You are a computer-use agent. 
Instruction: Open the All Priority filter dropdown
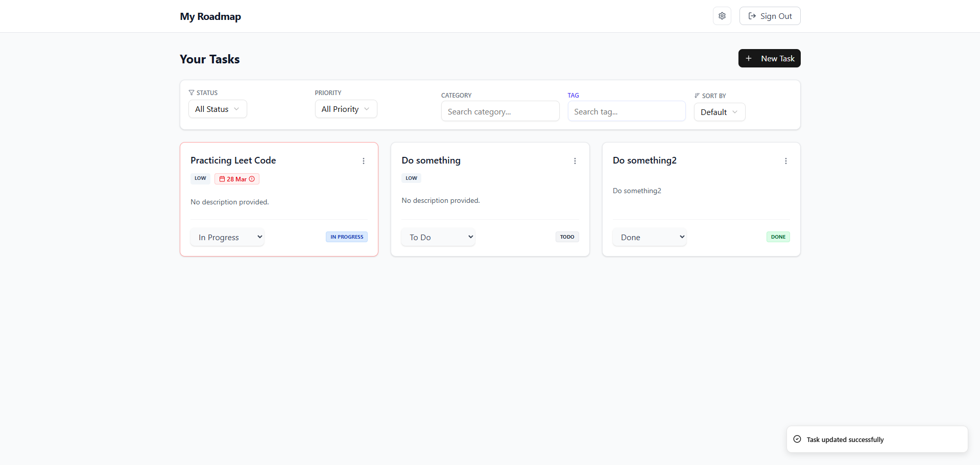coord(346,109)
